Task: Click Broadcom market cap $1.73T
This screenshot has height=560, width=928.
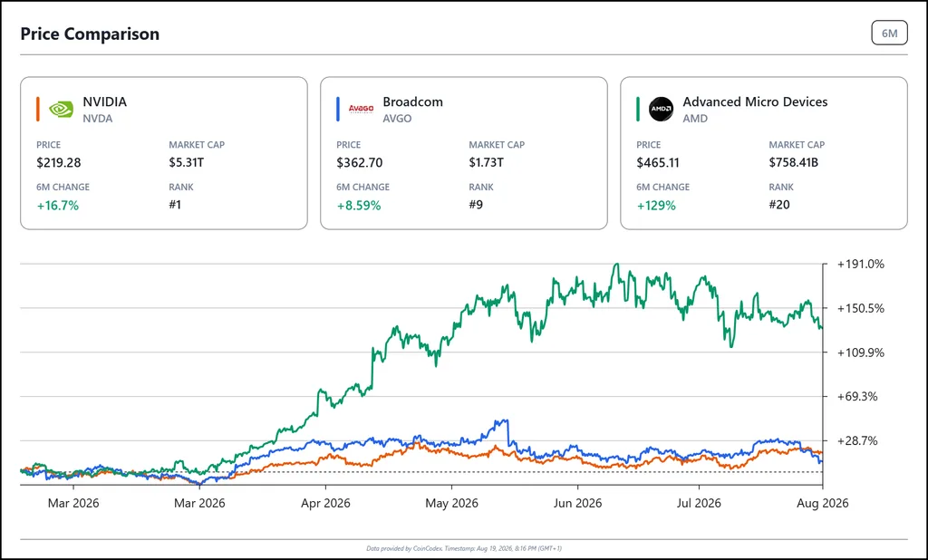Action: (486, 162)
